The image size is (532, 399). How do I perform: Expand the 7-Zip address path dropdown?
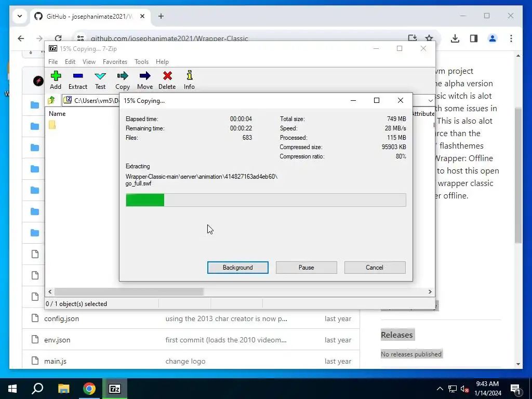pyautogui.click(x=430, y=100)
